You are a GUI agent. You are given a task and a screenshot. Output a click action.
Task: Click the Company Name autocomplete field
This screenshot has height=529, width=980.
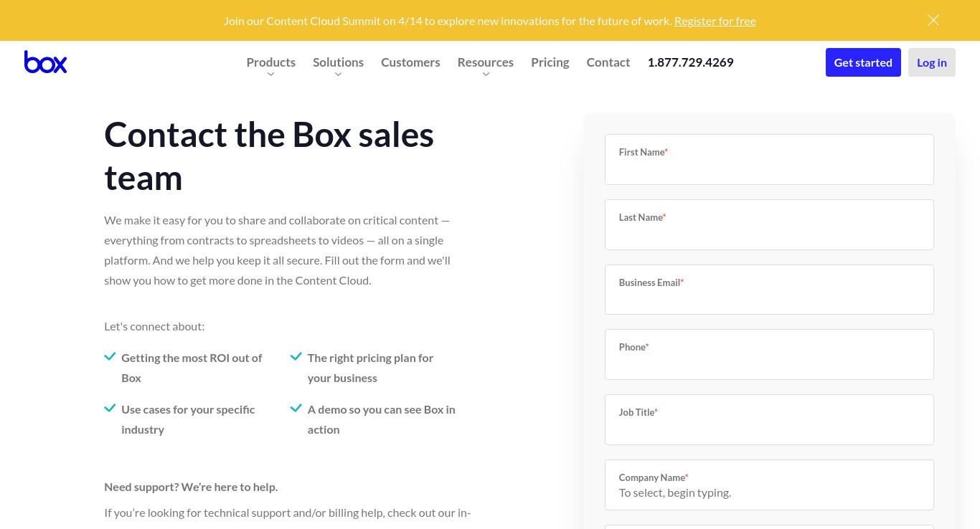click(x=769, y=485)
